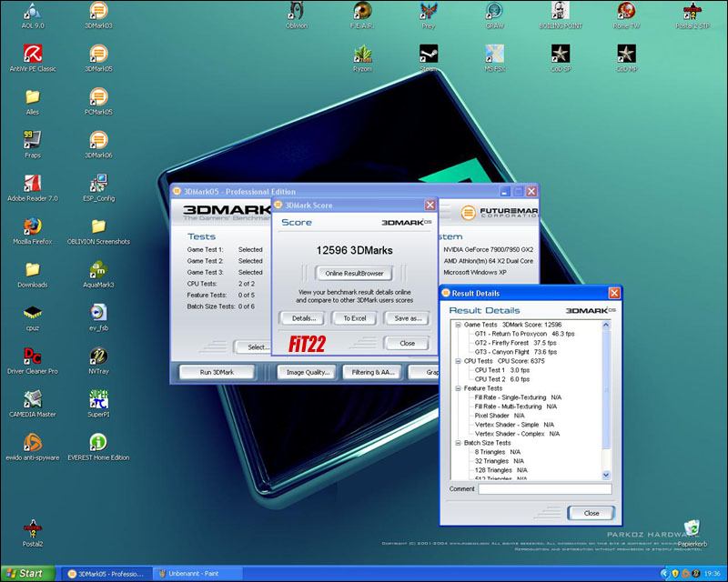Launch the 3DMark03 desktop shortcut
Viewport: 728px width, 582px height.
[98, 15]
